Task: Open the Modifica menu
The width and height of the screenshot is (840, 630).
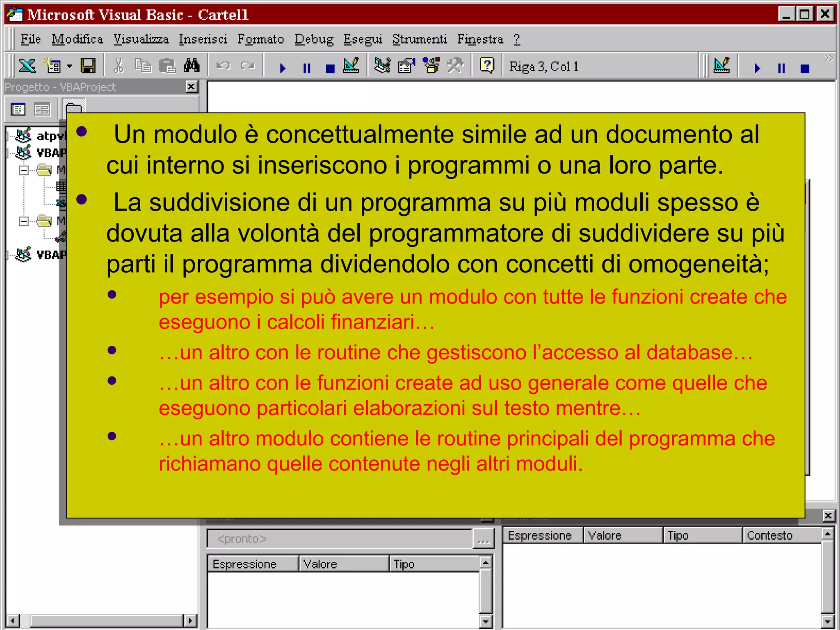Action: pos(77,39)
